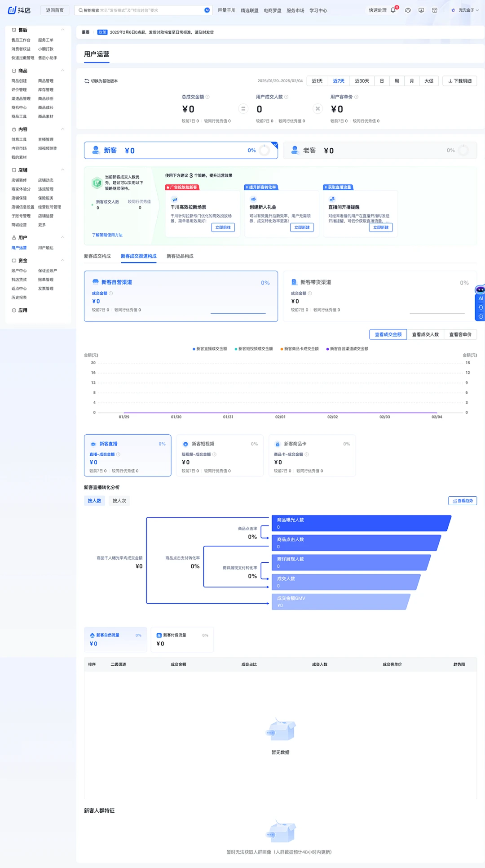485x868 pixels.
Task: Collapse the 店铺 sidebar section
Action: [62, 170]
